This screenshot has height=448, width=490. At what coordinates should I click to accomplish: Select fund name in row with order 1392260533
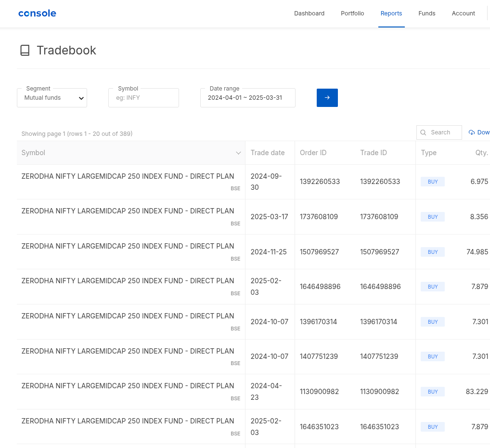coord(128,176)
